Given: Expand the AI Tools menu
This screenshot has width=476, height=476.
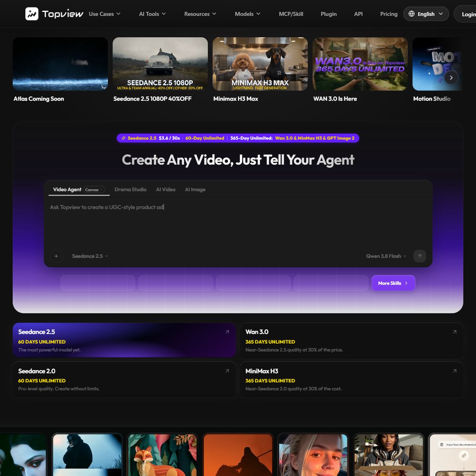Looking at the screenshot, I should [152, 14].
